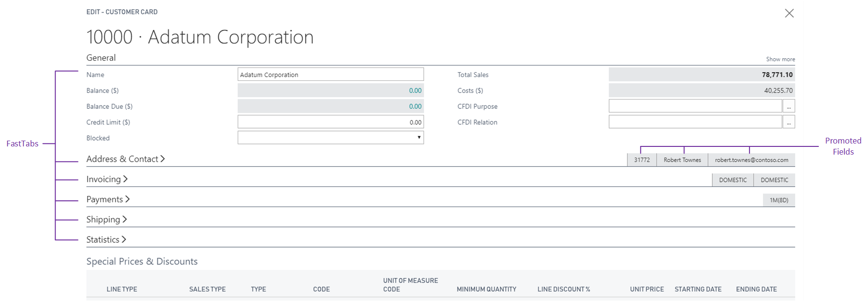Screen dimensions: 868x301
Task: Sort by CODE column header
Action: pyautogui.click(x=321, y=289)
